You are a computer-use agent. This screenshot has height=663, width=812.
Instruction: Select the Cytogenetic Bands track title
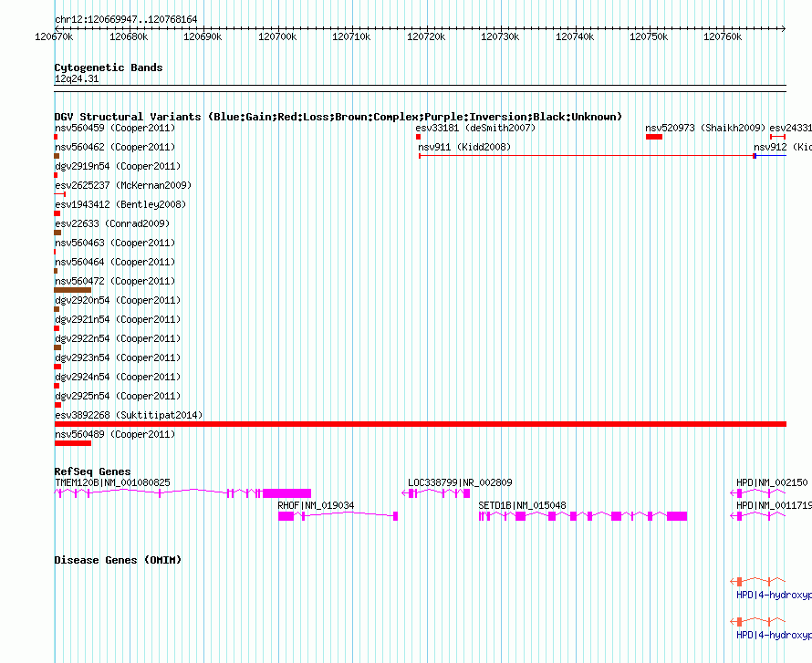click(109, 67)
